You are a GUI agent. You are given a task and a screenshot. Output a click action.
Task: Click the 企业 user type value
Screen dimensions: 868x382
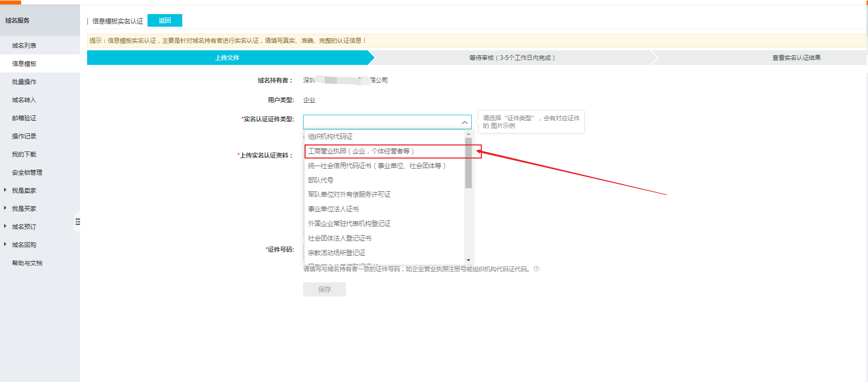pos(309,100)
